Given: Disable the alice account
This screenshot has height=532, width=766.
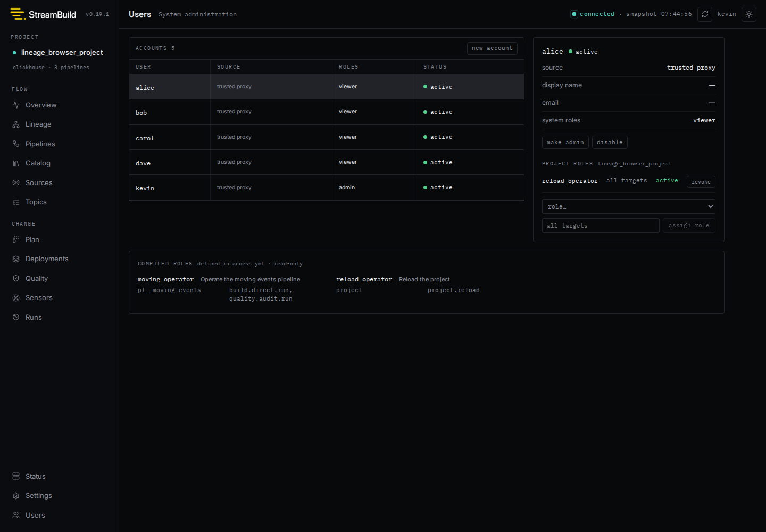Looking at the screenshot, I should point(610,142).
